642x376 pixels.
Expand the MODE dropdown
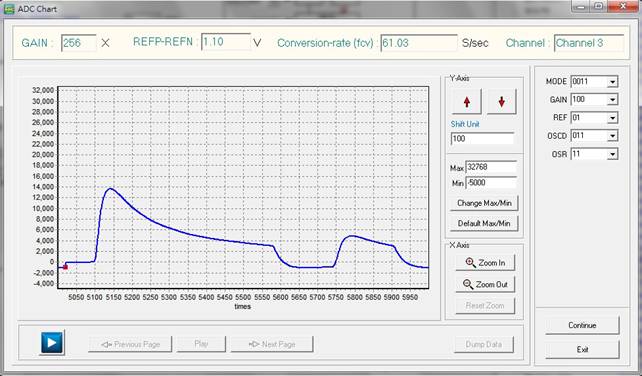[x=612, y=82]
